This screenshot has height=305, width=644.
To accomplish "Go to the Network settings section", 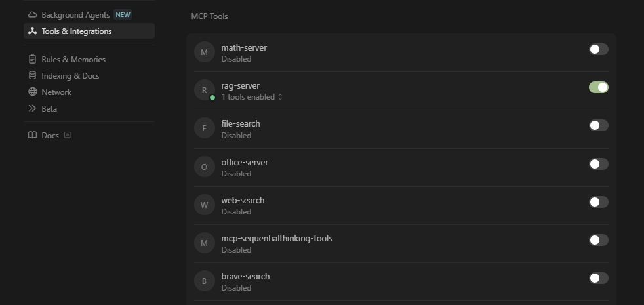I will click(x=56, y=92).
